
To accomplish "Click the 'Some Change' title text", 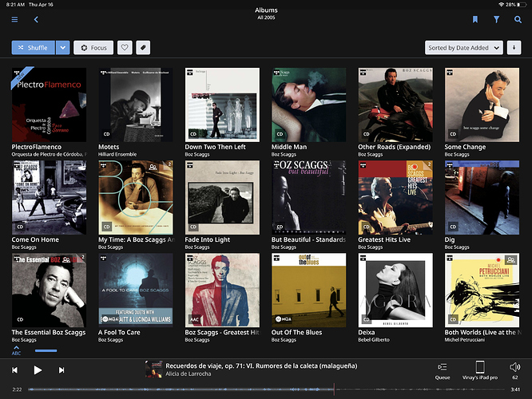I will (465, 147).
